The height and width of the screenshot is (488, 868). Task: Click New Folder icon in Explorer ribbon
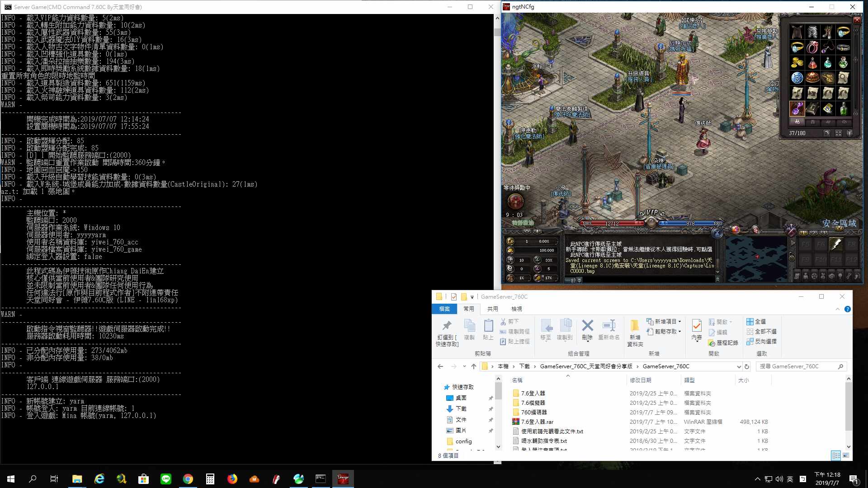[635, 333]
